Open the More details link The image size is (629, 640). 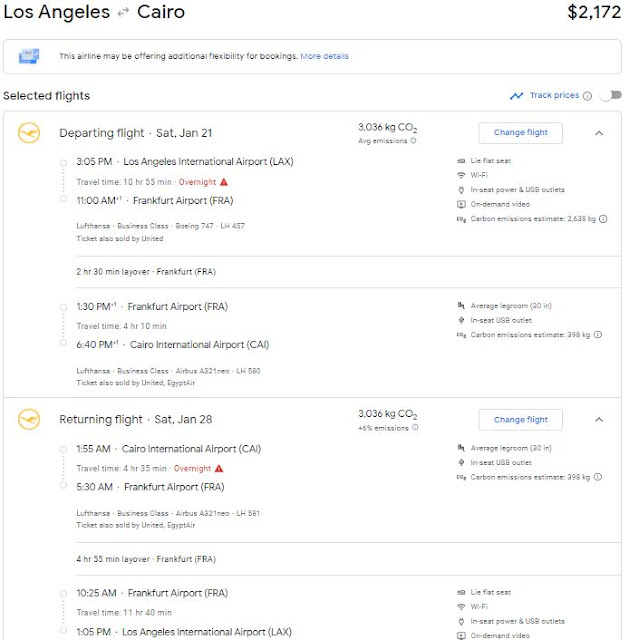pyautogui.click(x=325, y=56)
